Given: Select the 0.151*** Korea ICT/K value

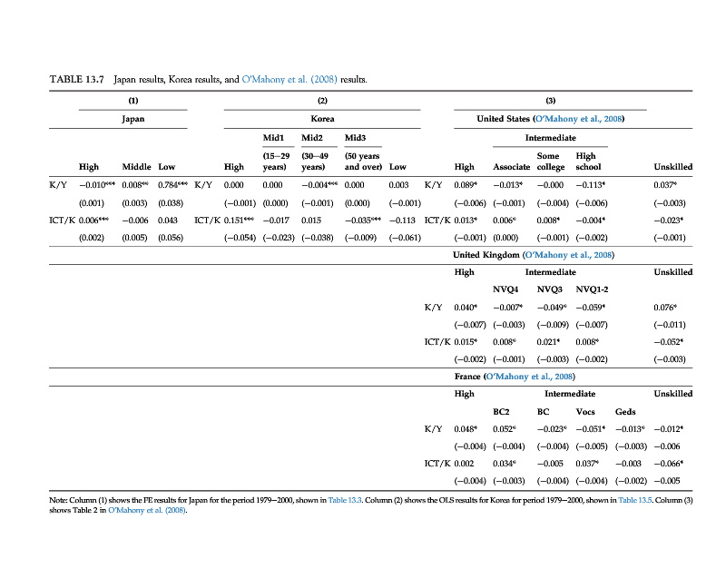Looking at the screenshot, I should click(239, 220).
